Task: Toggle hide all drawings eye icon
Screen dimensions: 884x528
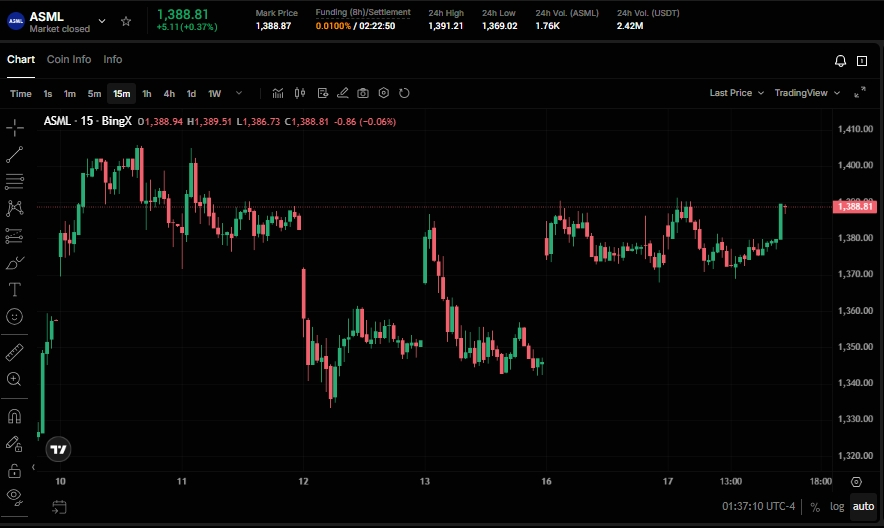Action: point(15,495)
